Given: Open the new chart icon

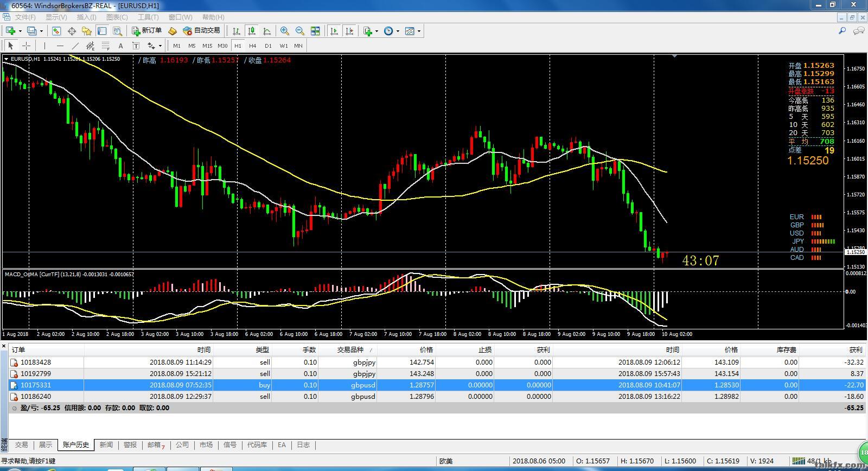Looking at the screenshot, I should 10,31.
